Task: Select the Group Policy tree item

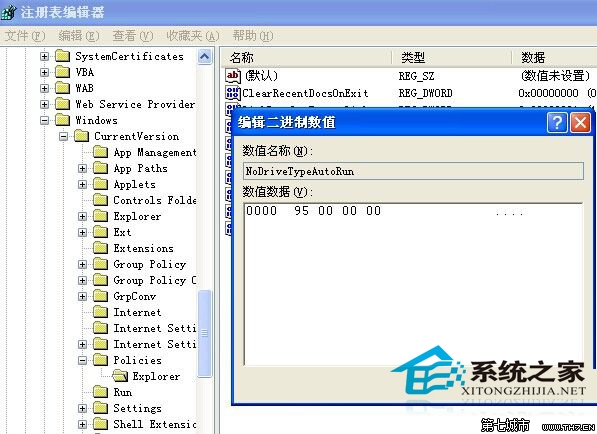Action: (150, 264)
